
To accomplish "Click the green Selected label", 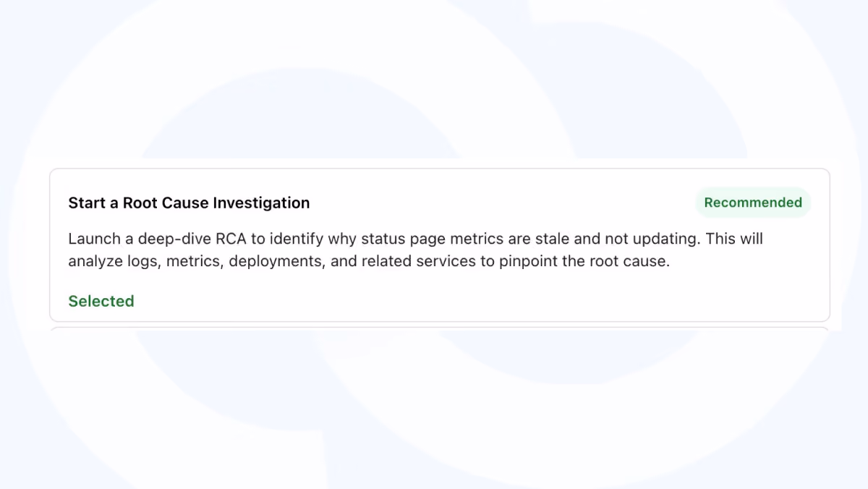I will coord(101,301).
